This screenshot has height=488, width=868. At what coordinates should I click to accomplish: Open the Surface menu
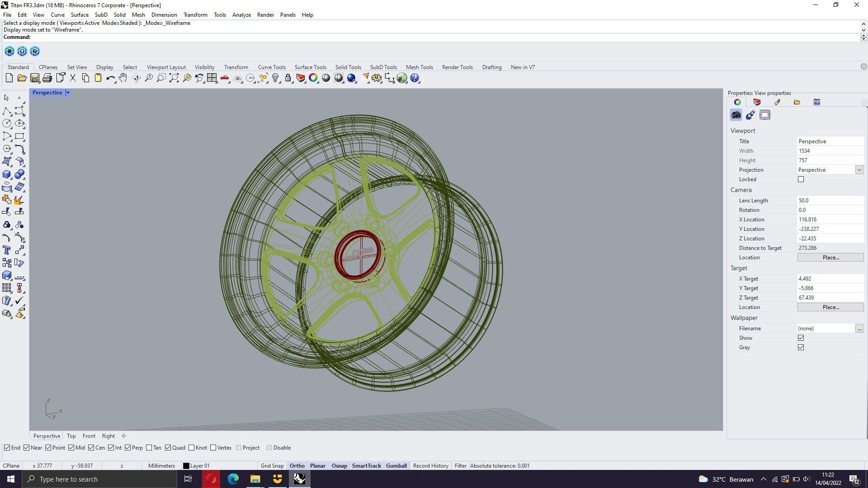click(80, 15)
